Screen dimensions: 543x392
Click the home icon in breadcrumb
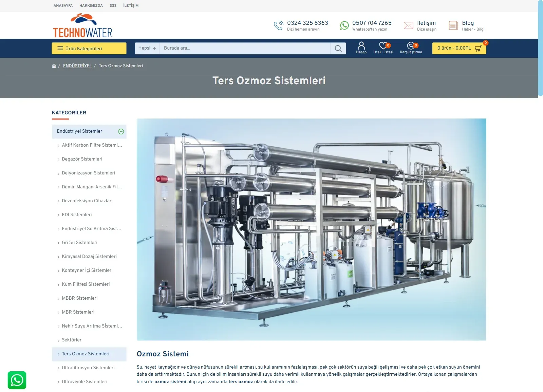(54, 66)
